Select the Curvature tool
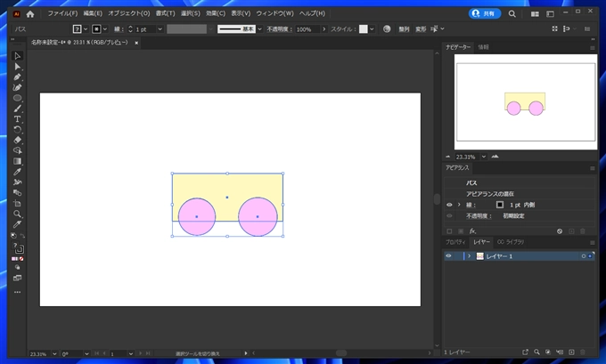 (x=17, y=87)
